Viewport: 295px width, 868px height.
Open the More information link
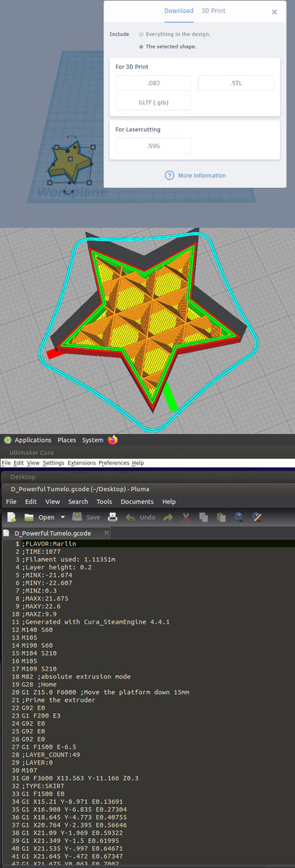click(202, 176)
